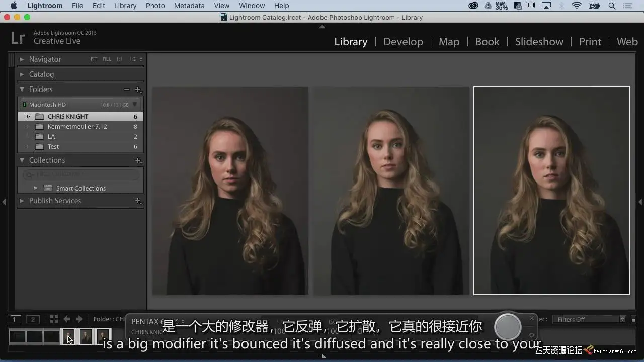The image size is (644, 362).
Task: Collapse the Collections panel
Action: tap(22, 160)
